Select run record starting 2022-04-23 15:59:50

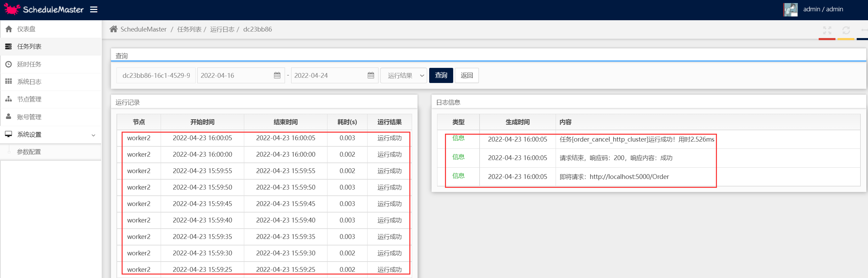[x=264, y=188]
